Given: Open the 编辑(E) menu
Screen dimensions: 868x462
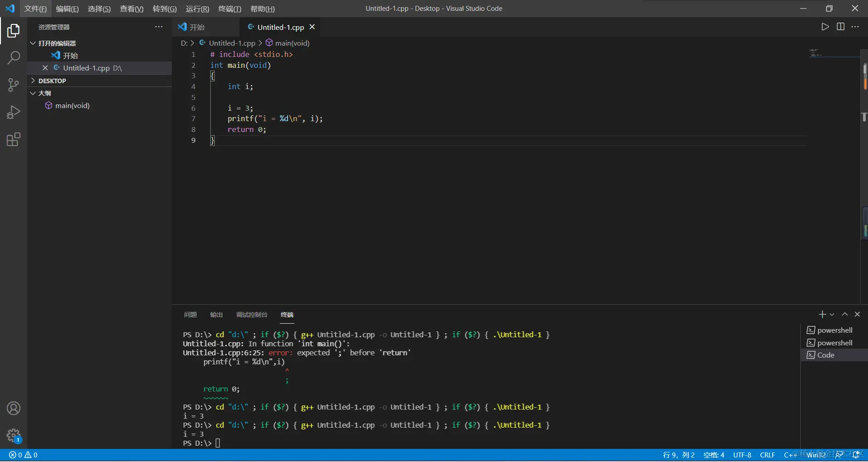Looking at the screenshot, I should (x=67, y=9).
